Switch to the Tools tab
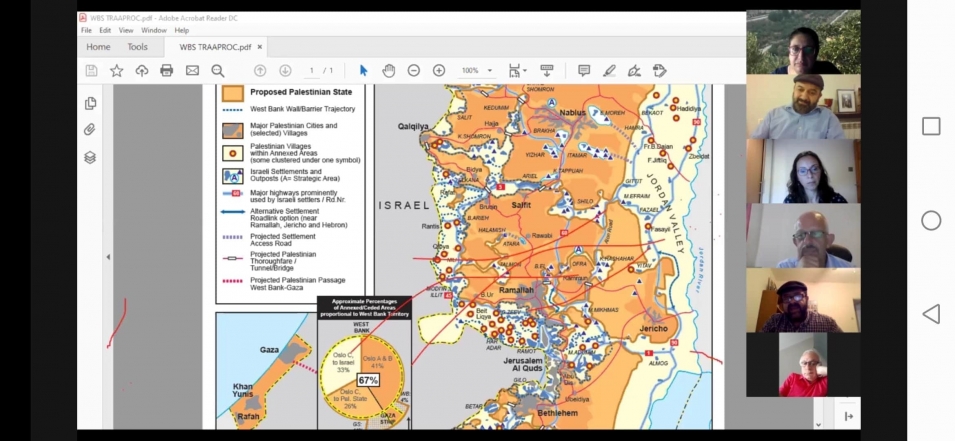Viewport: 955px width, 441px height. coord(138,47)
